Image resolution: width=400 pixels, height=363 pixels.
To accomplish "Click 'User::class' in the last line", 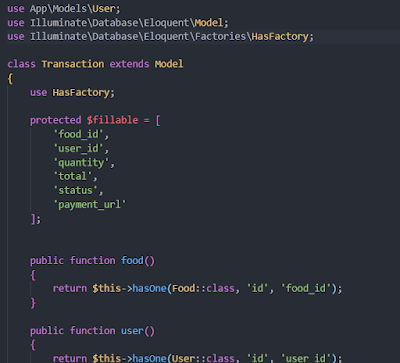I will tap(203, 359).
